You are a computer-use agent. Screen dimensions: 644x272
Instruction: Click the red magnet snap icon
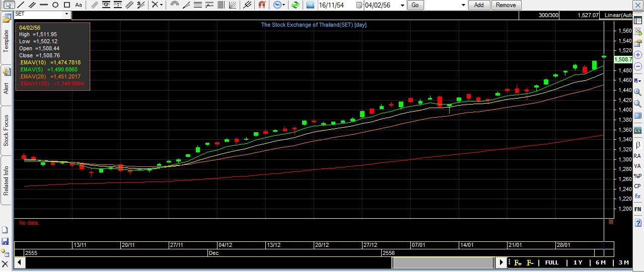(x=262, y=5)
